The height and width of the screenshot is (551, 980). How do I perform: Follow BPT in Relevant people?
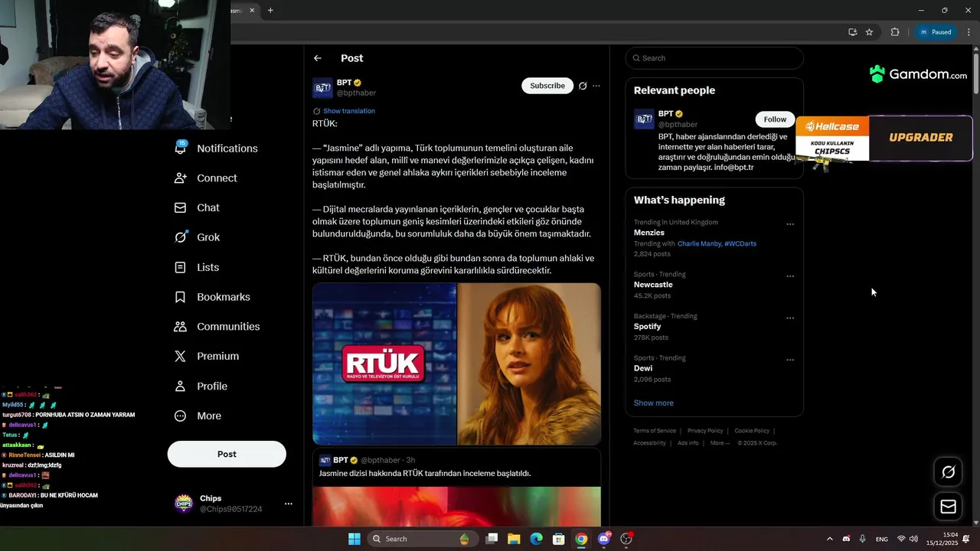775,119
